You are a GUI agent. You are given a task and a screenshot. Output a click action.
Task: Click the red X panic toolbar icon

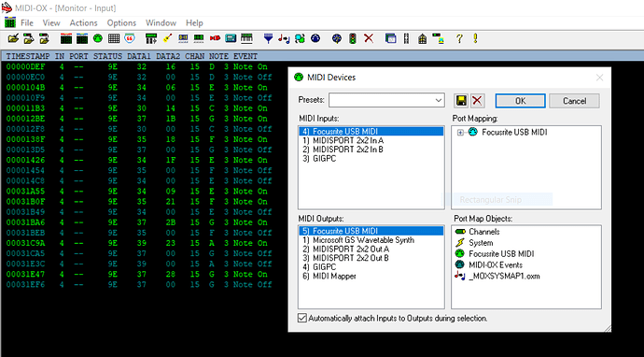pyautogui.click(x=369, y=38)
